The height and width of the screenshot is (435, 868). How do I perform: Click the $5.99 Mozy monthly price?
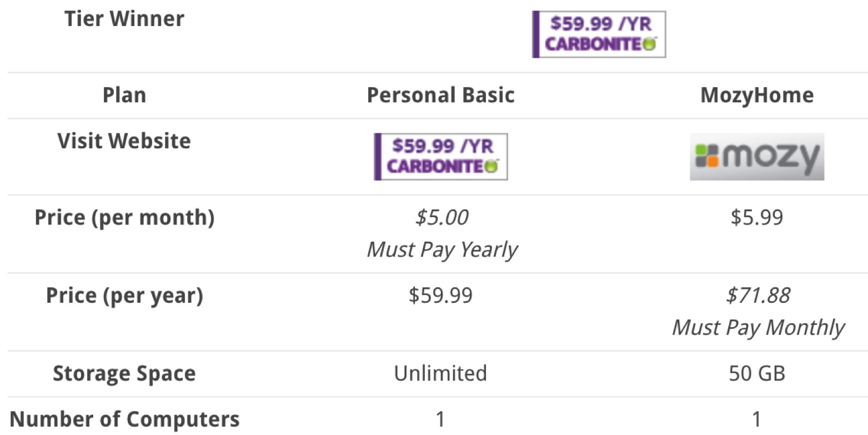757,217
